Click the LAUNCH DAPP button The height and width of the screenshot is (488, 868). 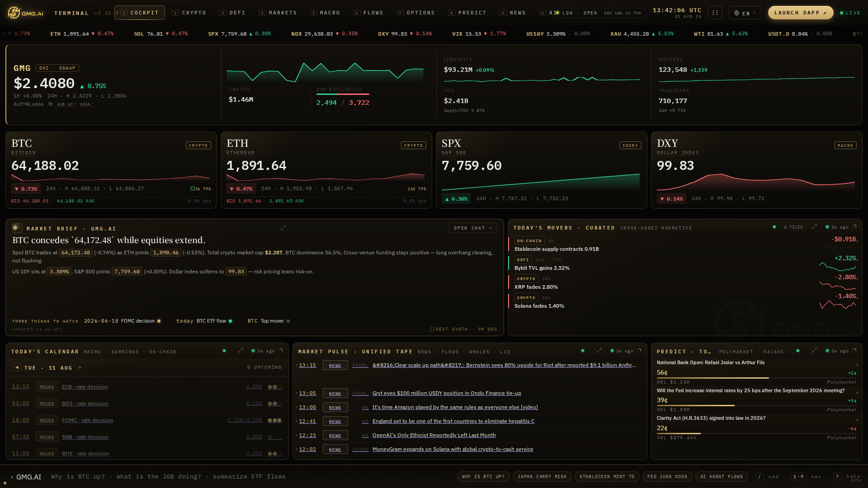801,13
